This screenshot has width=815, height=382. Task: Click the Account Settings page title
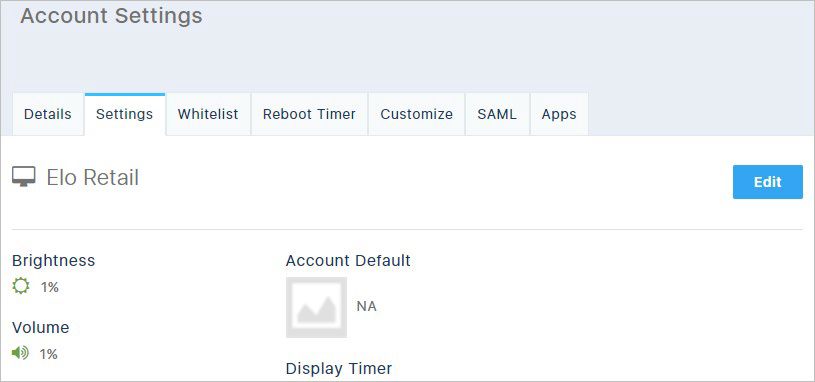click(x=111, y=16)
